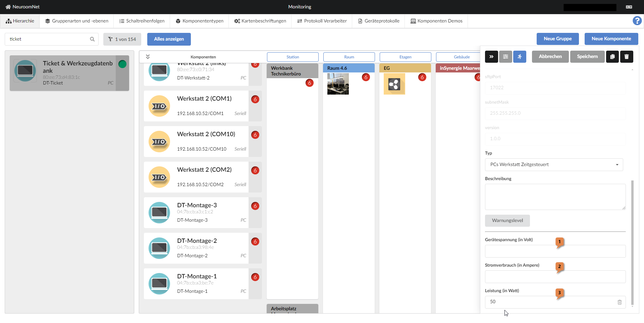Switch to the Komponententypen tab

(199, 21)
